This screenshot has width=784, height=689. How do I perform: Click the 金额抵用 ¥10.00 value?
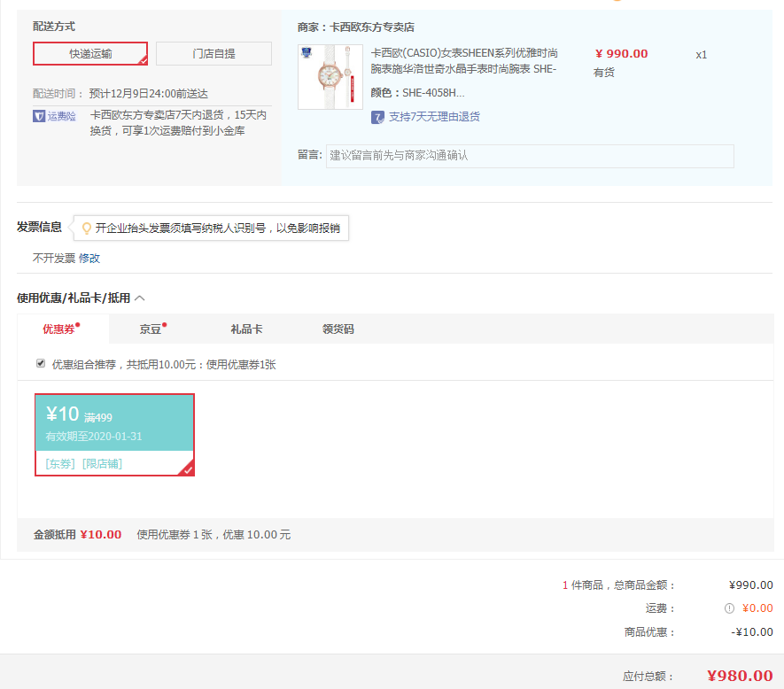click(x=101, y=535)
